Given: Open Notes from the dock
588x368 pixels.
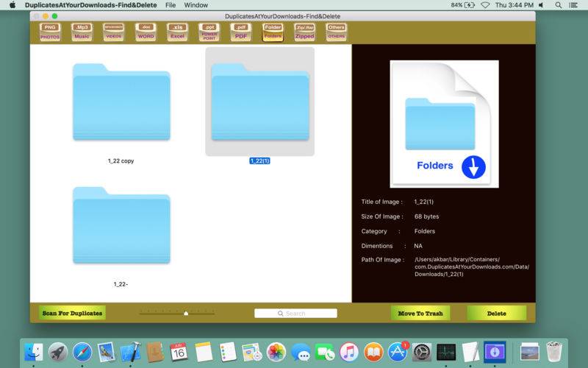Looking at the screenshot, I should [x=204, y=353].
